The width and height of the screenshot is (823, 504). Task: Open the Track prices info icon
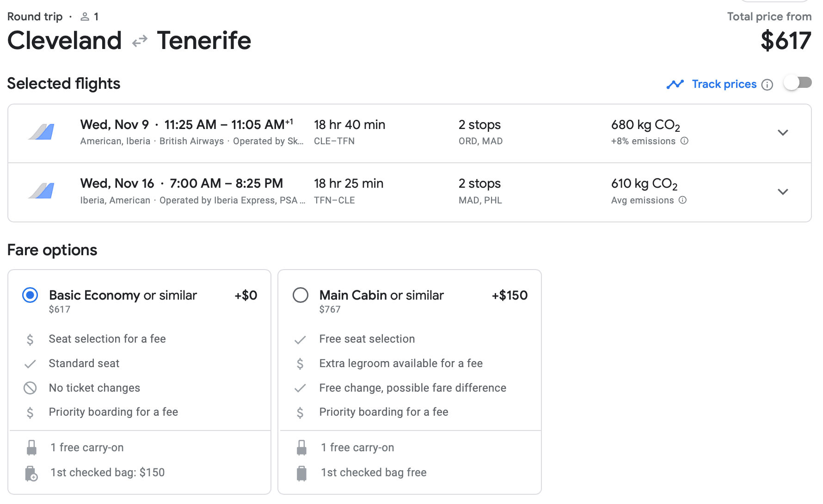pyautogui.click(x=767, y=85)
